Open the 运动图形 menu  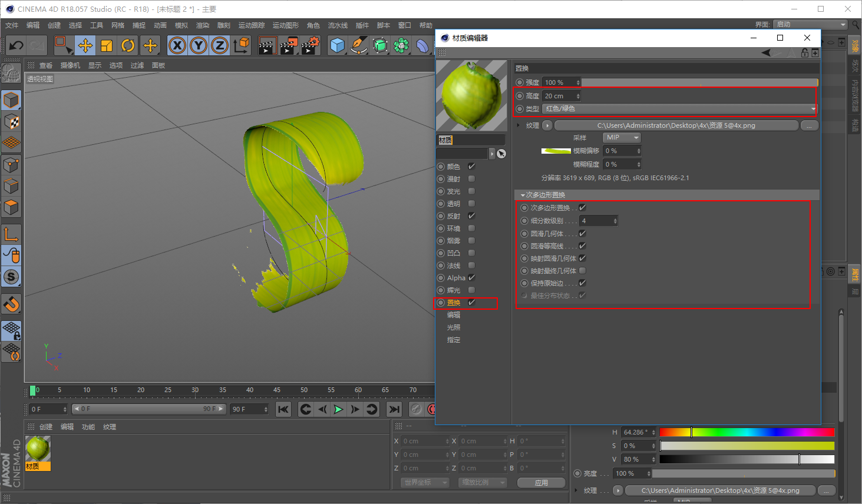(286, 25)
